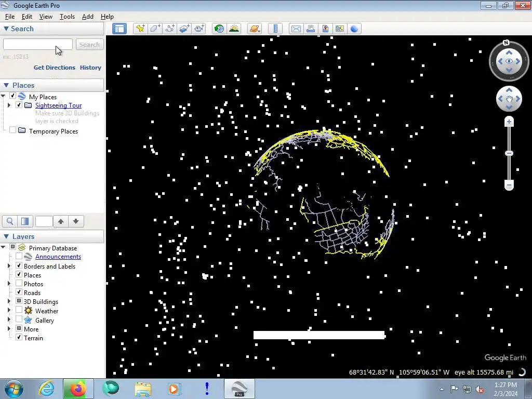Open the Help menu
Viewport: 532px width, 399px height.
pos(107,17)
